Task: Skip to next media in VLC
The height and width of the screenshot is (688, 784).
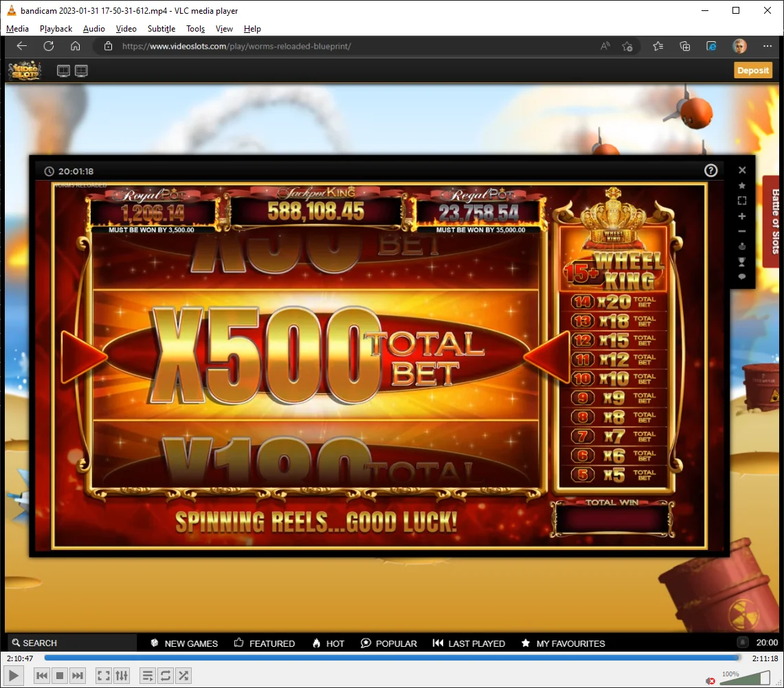Action: tap(77, 676)
